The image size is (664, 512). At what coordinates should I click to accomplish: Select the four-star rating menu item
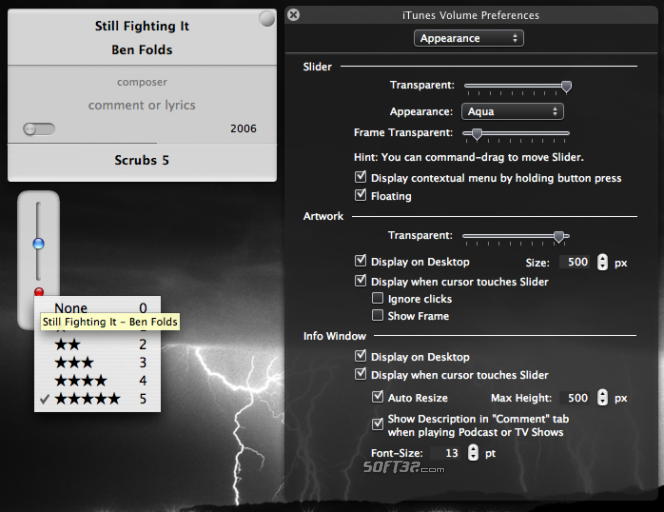81,380
